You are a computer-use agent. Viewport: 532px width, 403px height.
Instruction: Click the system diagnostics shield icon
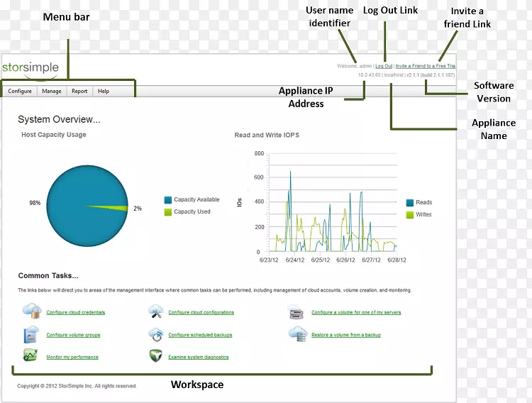click(x=156, y=355)
